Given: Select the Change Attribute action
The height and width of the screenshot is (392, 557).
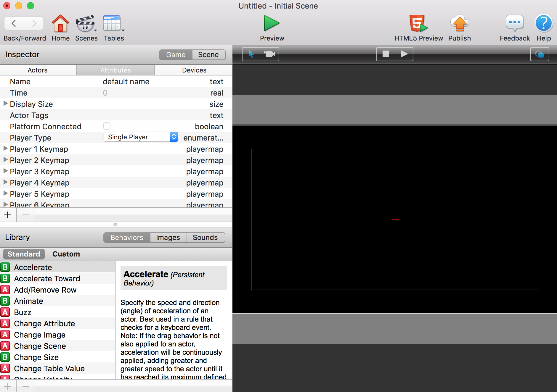Looking at the screenshot, I should (x=58, y=323).
